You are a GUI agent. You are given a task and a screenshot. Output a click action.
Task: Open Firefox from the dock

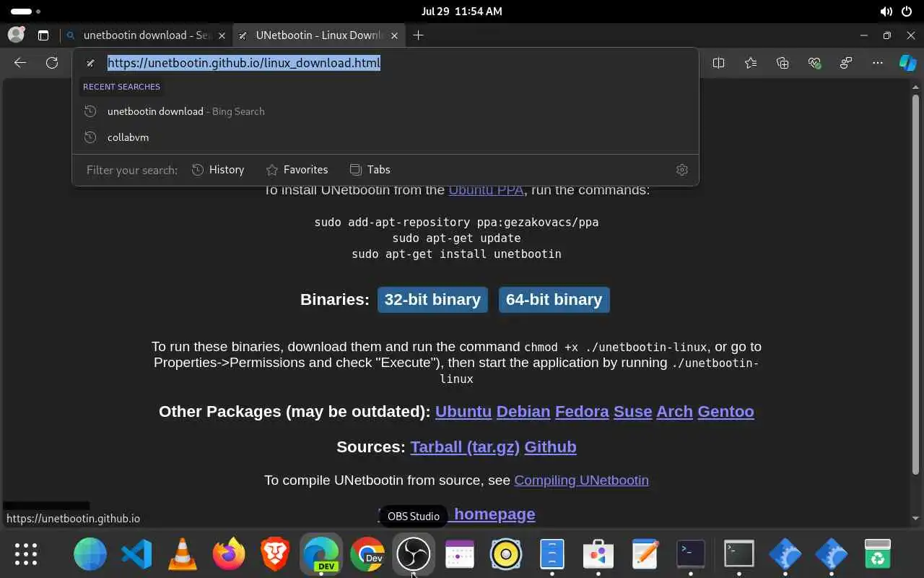coord(229,554)
